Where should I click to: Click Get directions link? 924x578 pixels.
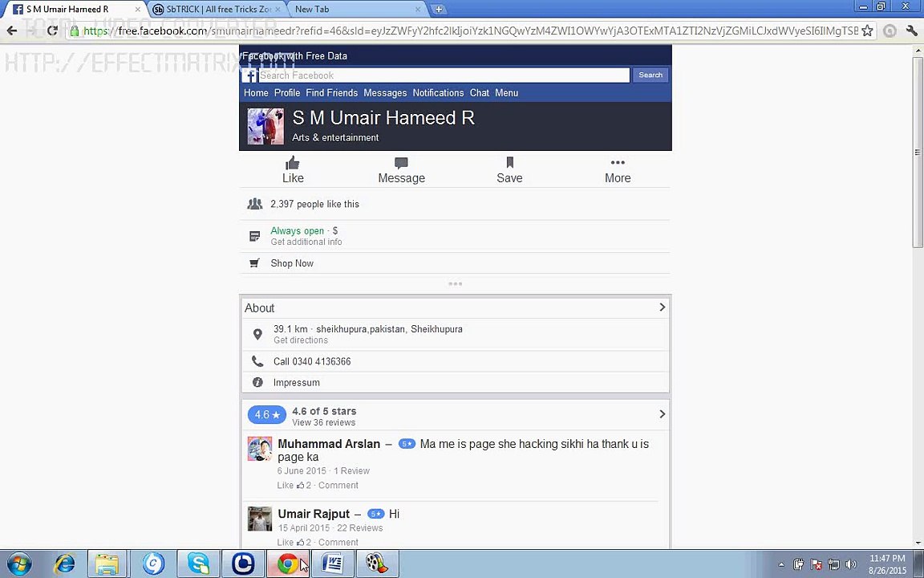coord(301,340)
